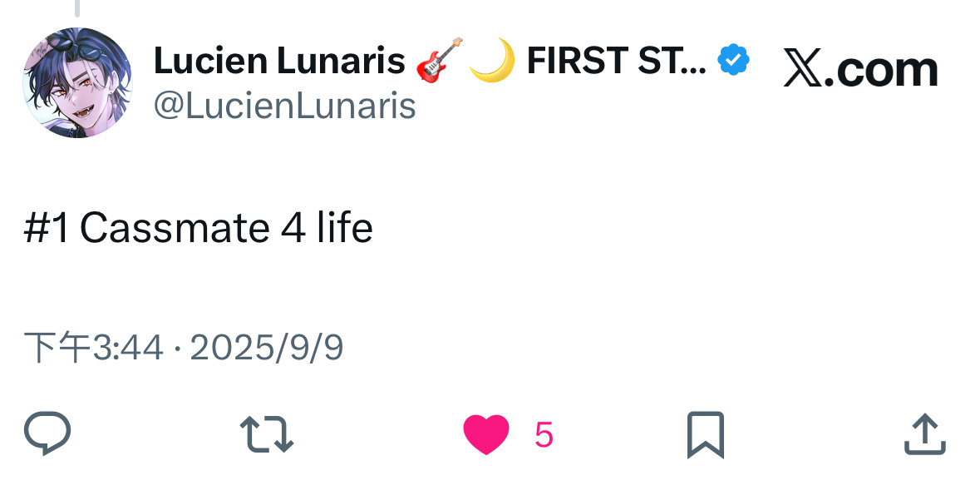The image size is (980, 500).
Task: Visit the @LucienLunaris handle link
Action: click(x=285, y=106)
